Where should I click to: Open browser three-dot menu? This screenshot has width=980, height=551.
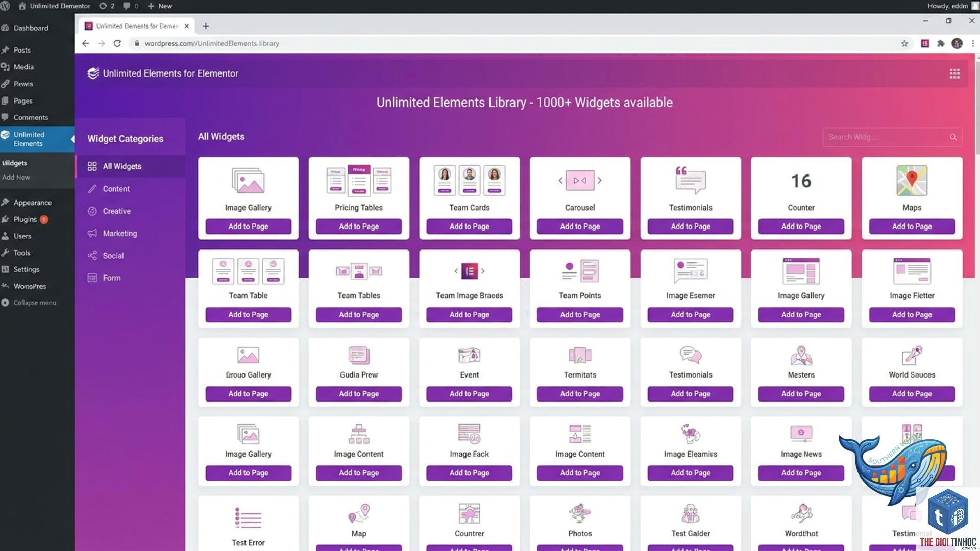click(973, 43)
